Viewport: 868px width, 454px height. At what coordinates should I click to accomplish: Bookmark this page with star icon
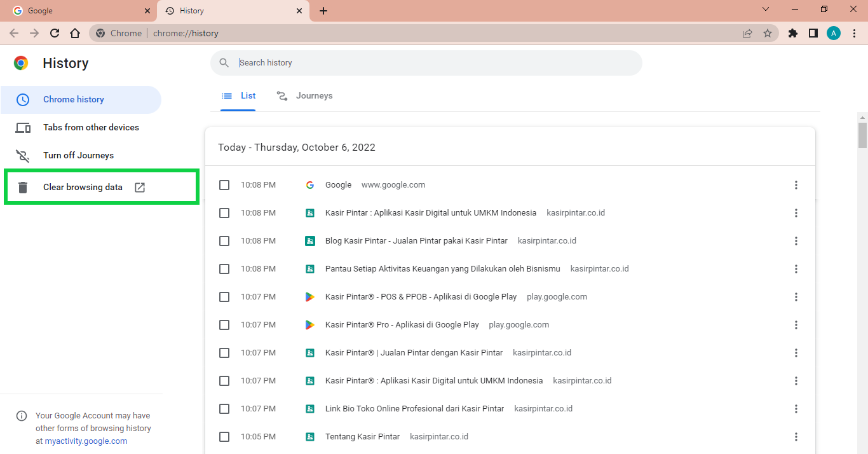(x=768, y=33)
